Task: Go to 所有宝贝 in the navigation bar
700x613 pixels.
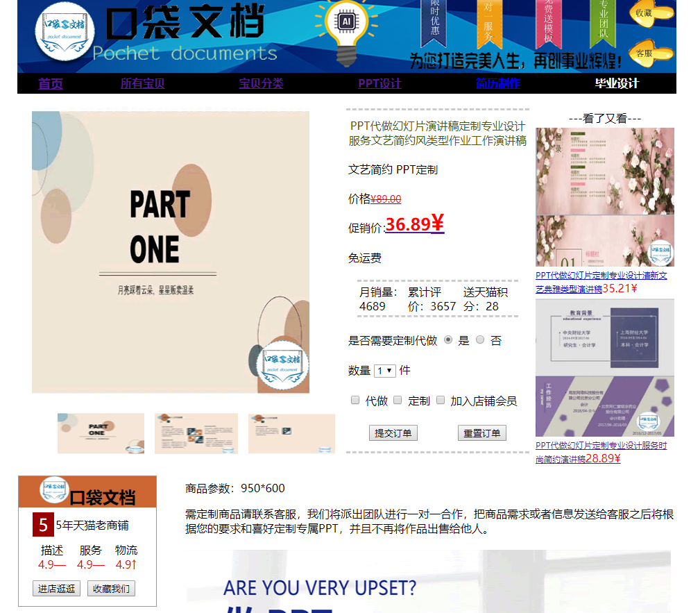Action: pos(143,84)
